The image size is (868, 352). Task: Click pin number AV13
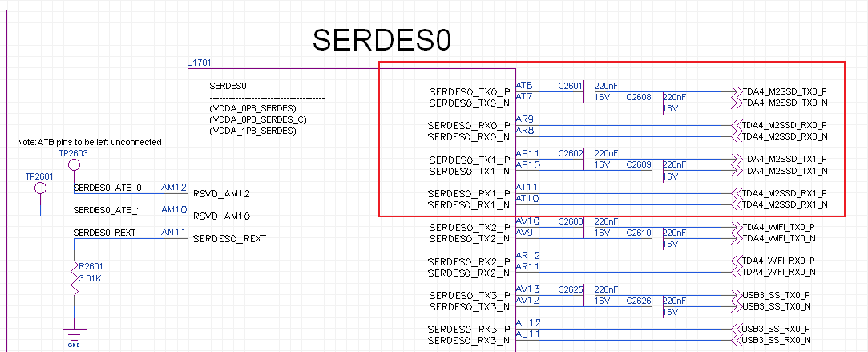click(527, 289)
